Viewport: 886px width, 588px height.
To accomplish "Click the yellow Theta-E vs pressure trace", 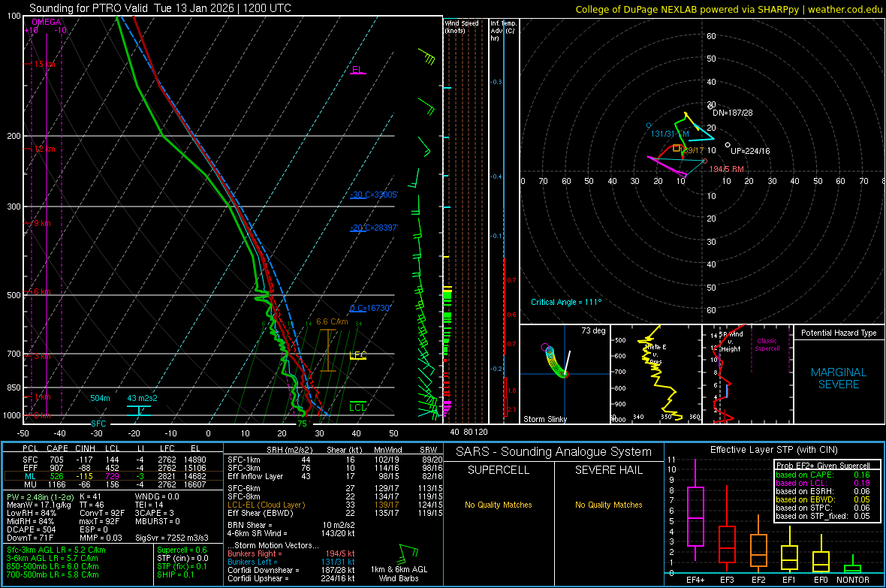I will [658, 373].
